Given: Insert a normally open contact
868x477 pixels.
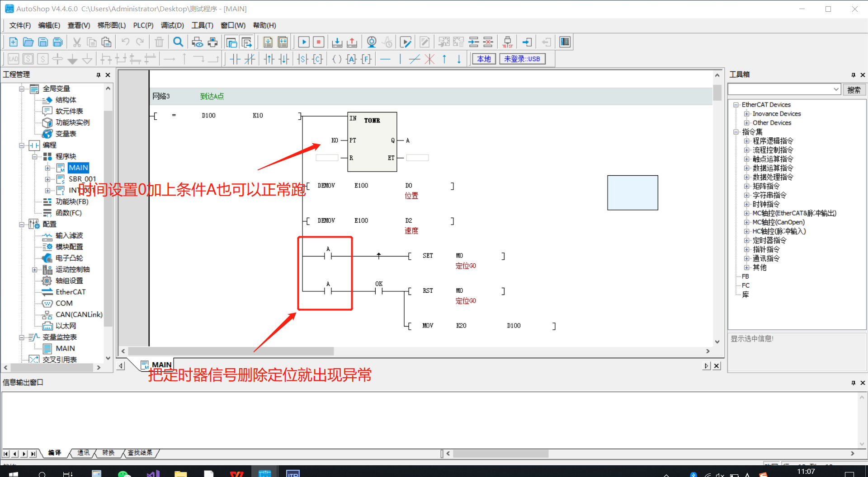Looking at the screenshot, I should click(235, 59).
